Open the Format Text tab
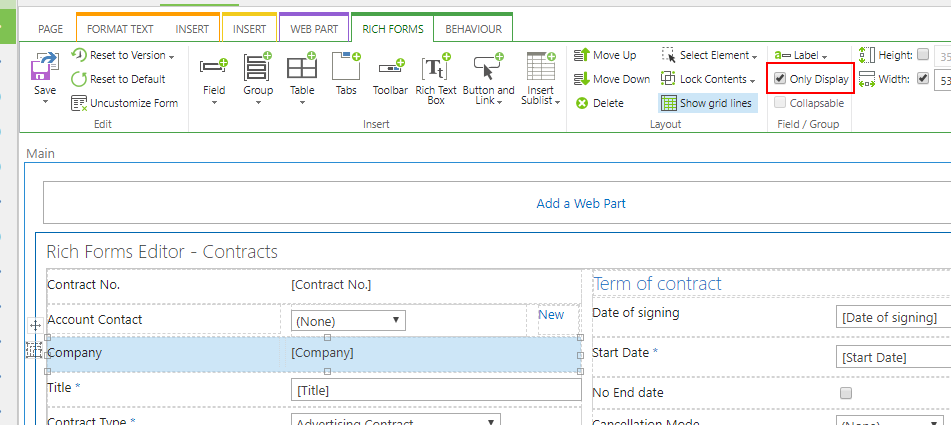This screenshot has width=951, height=425. click(x=120, y=29)
